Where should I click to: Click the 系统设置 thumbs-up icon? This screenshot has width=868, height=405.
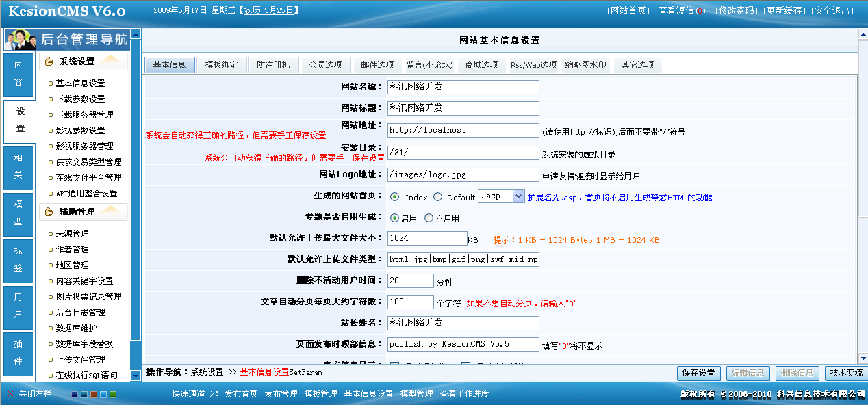coord(49,62)
